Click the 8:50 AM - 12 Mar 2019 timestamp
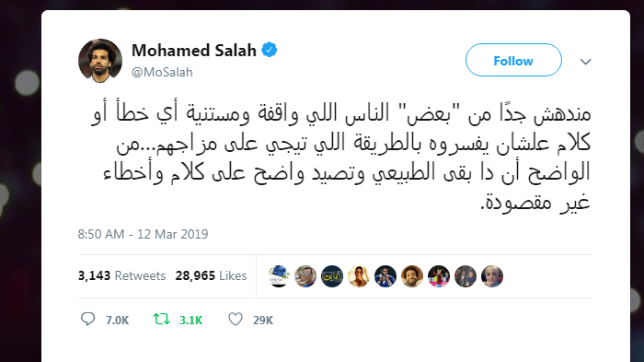Viewport: 644px width, 362px height. pyautogui.click(x=143, y=234)
